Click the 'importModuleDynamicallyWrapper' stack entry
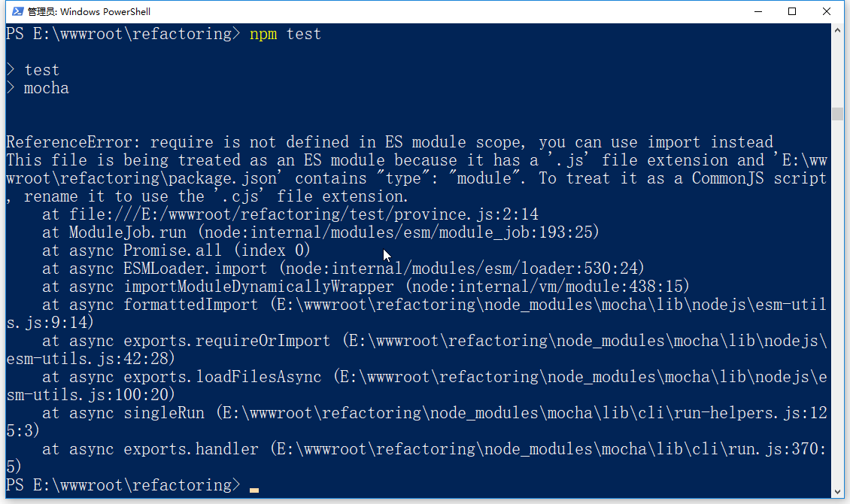The image size is (850, 504). pyautogui.click(x=258, y=287)
